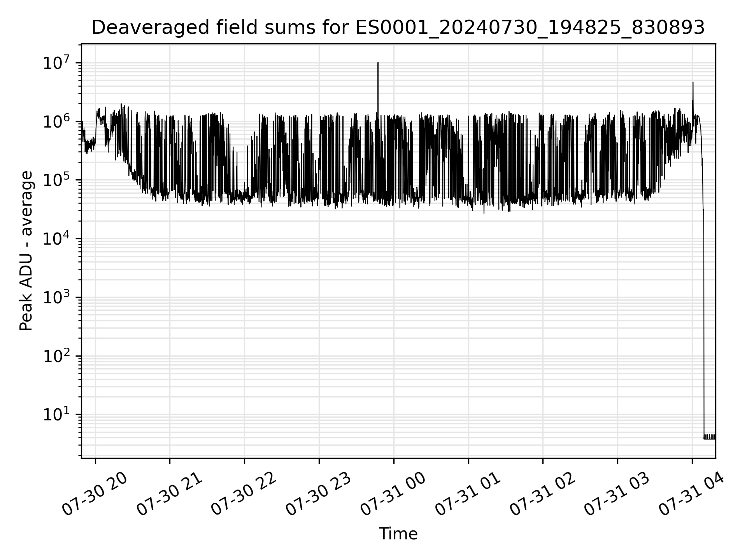Click the 10^7 y-axis tick label

(x=57, y=63)
